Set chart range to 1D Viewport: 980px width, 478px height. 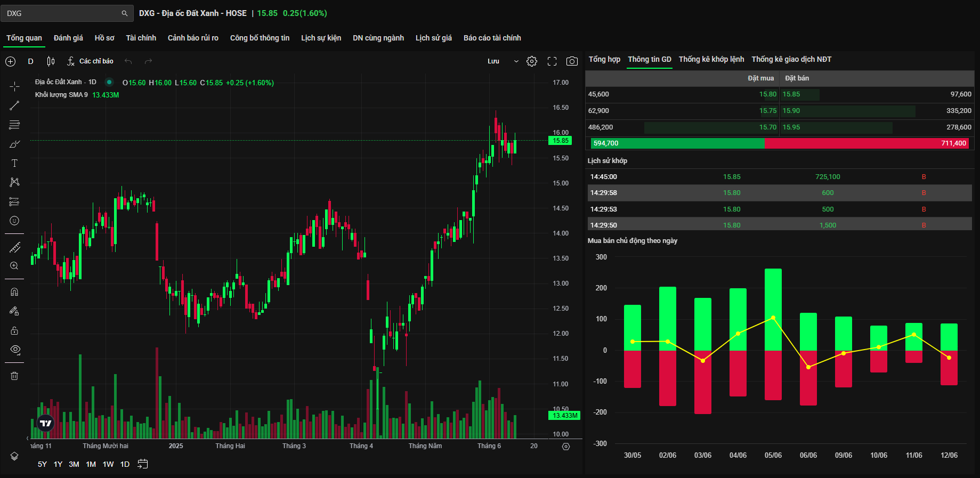[x=125, y=464]
